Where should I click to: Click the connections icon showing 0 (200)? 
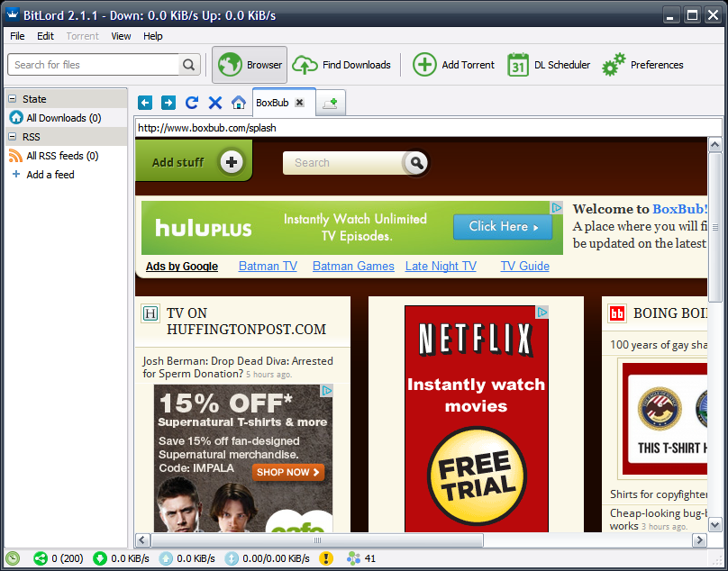tap(41, 558)
